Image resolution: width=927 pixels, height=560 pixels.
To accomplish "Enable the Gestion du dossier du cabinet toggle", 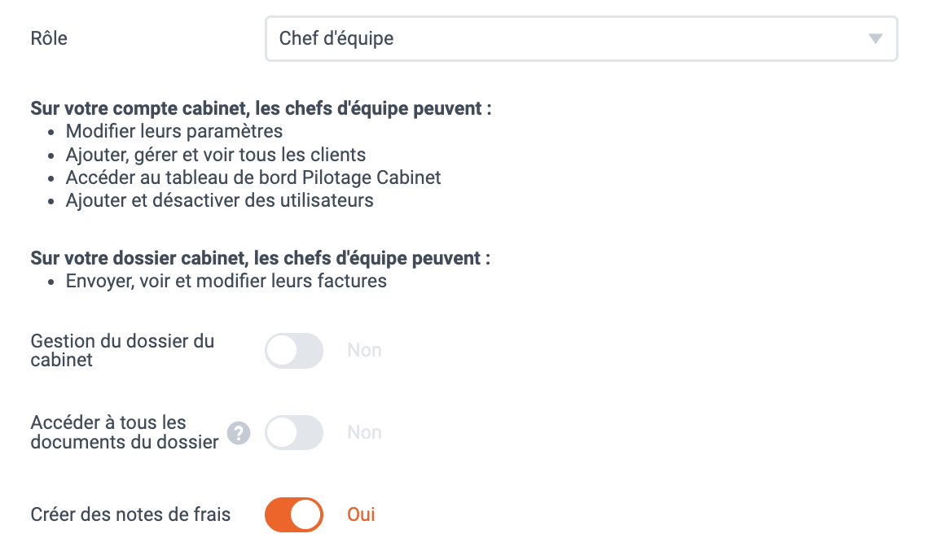I will click(x=294, y=351).
